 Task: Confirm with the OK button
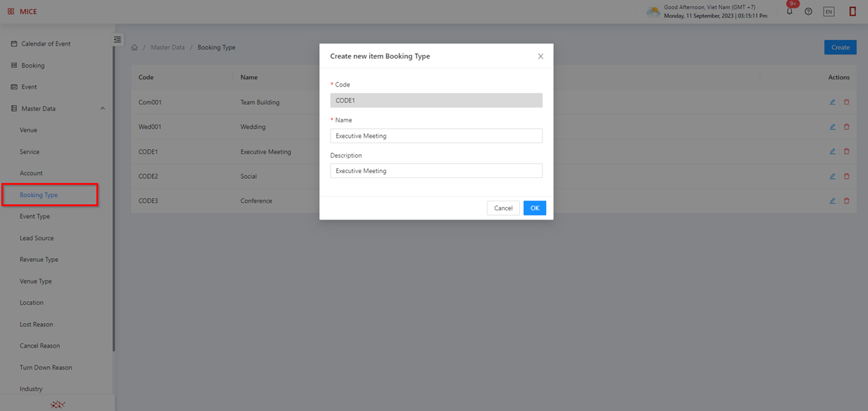pos(535,208)
